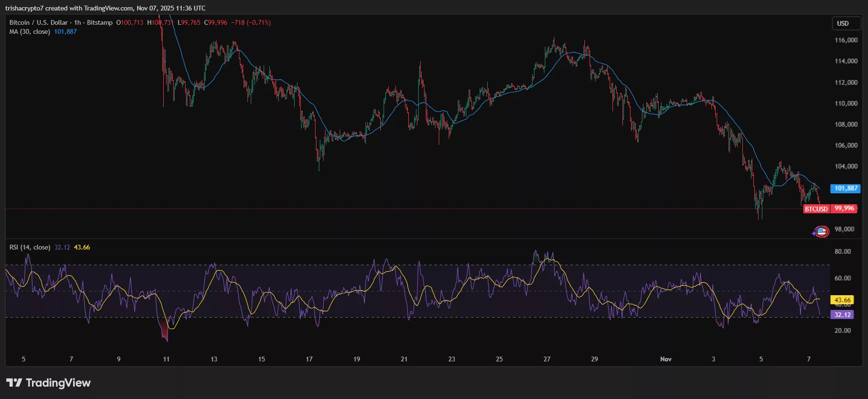
Task: Click the purple 32.12 RSI value tag
Action: click(842, 315)
